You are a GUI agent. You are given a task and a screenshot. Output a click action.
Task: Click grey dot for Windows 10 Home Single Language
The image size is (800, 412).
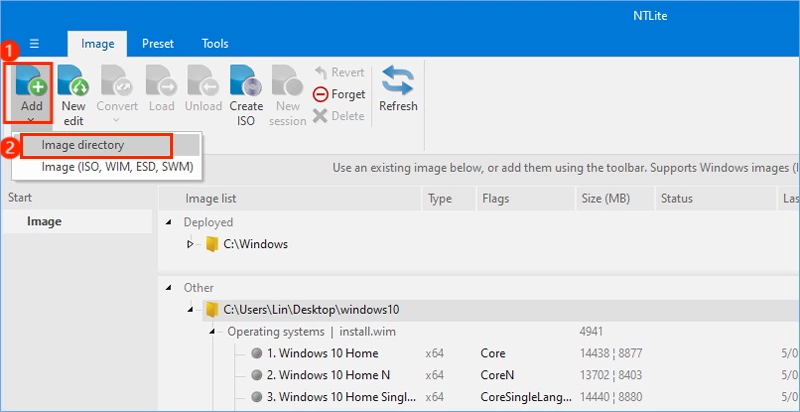257,397
